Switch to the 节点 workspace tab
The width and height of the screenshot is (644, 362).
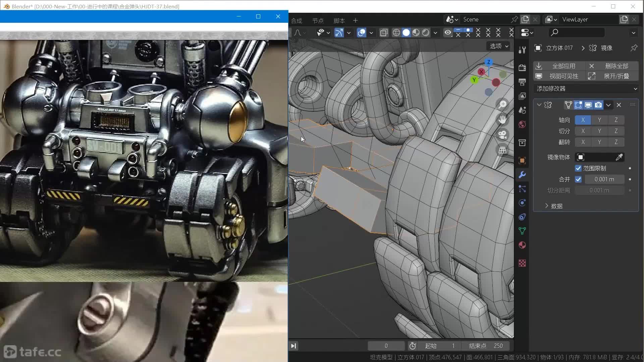click(318, 21)
